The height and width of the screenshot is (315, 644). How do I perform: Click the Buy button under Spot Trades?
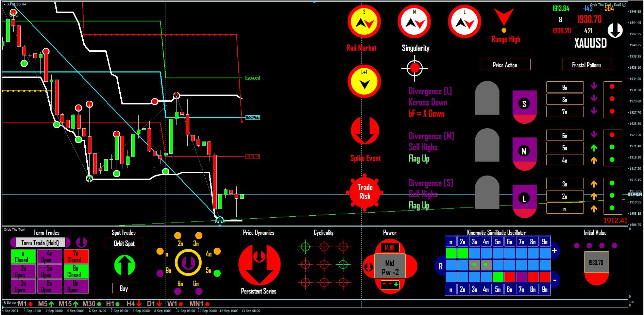[x=124, y=288]
